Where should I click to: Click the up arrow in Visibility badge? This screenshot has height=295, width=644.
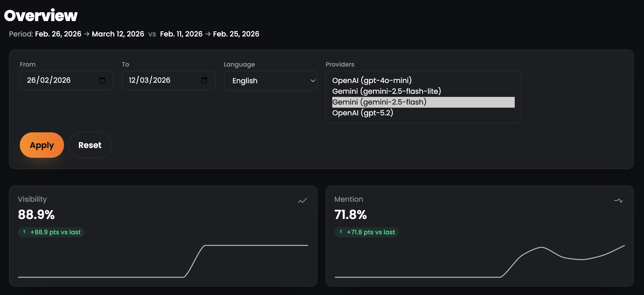tap(24, 232)
